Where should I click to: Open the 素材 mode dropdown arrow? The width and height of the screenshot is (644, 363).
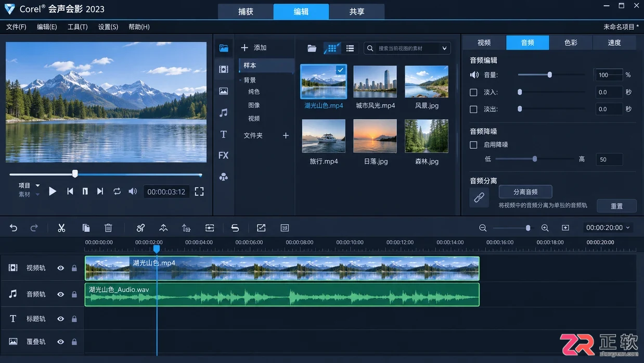[37, 194]
